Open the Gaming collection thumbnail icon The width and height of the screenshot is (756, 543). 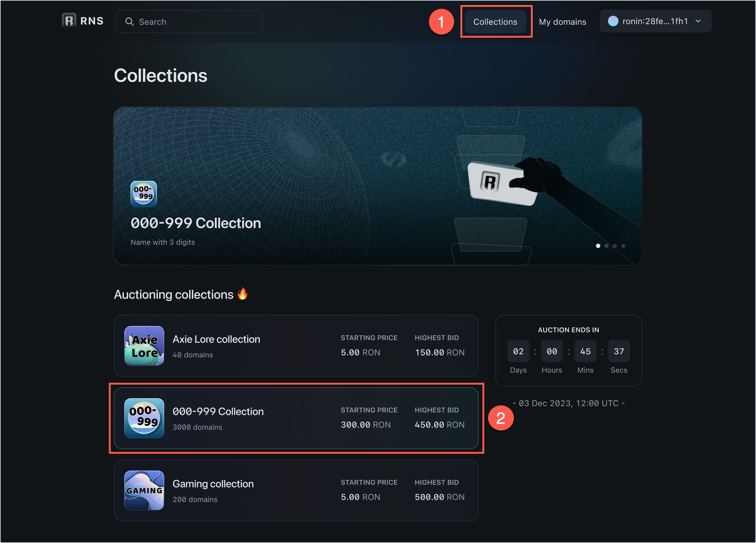tap(144, 491)
